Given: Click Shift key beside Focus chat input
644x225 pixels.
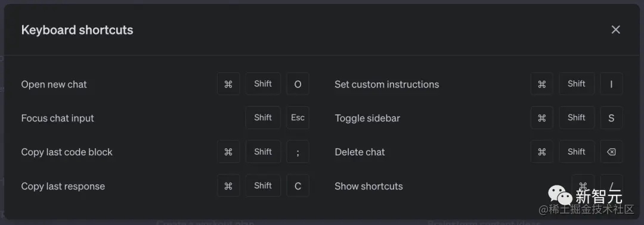Looking at the screenshot, I should [x=263, y=118].
